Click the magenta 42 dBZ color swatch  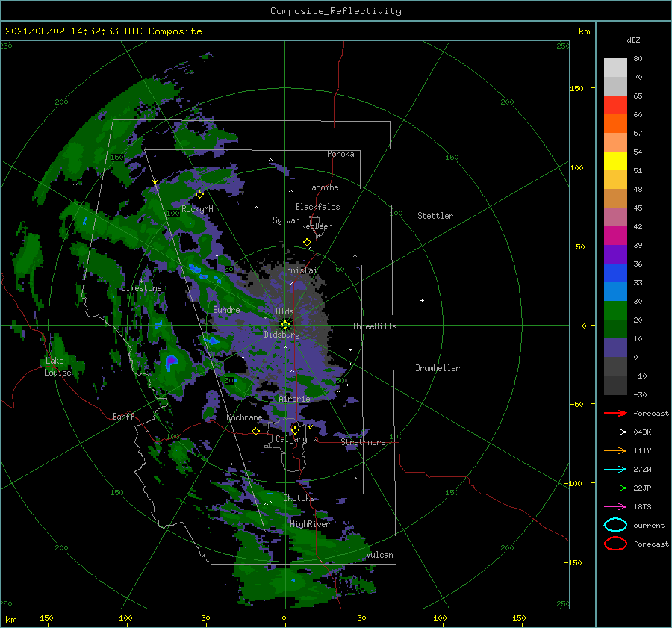click(615, 236)
